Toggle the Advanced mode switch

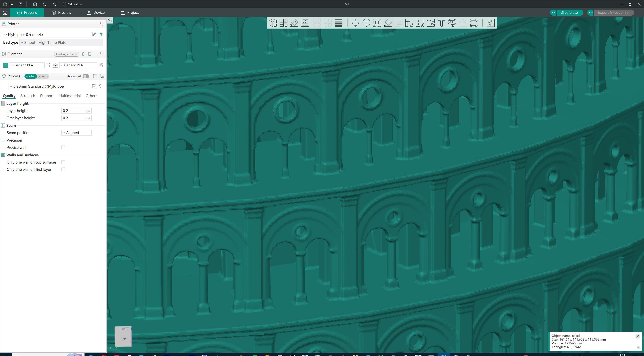tap(86, 76)
